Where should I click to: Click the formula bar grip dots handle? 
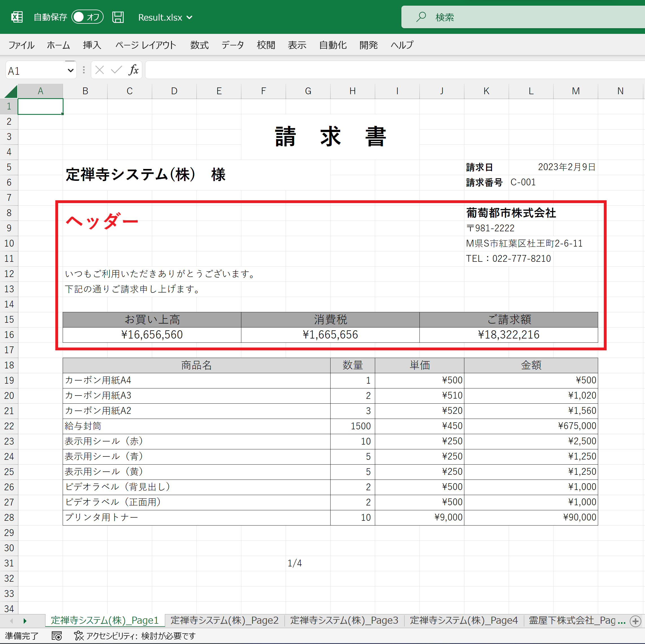[84, 70]
